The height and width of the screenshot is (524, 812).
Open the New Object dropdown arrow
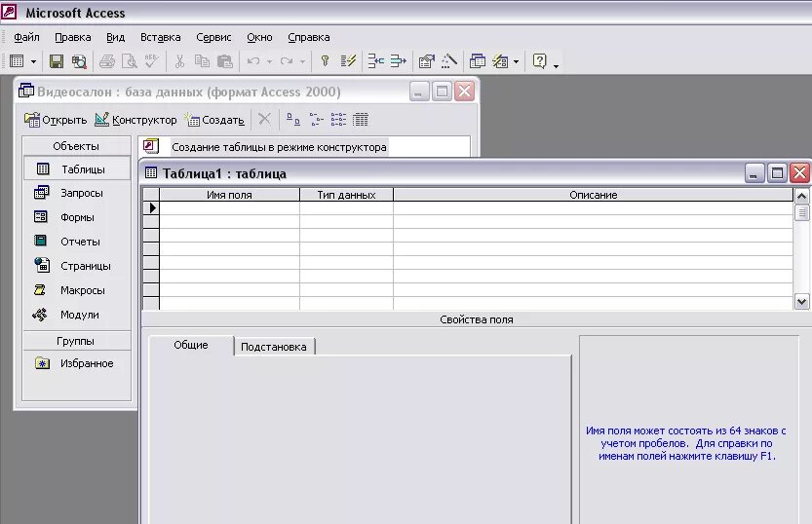(516, 62)
